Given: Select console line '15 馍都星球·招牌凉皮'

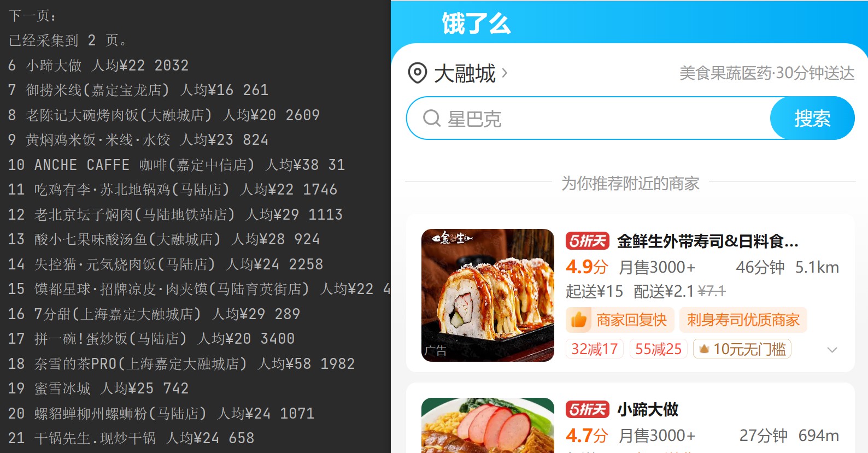Looking at the screenshot, I should (199, 289).
